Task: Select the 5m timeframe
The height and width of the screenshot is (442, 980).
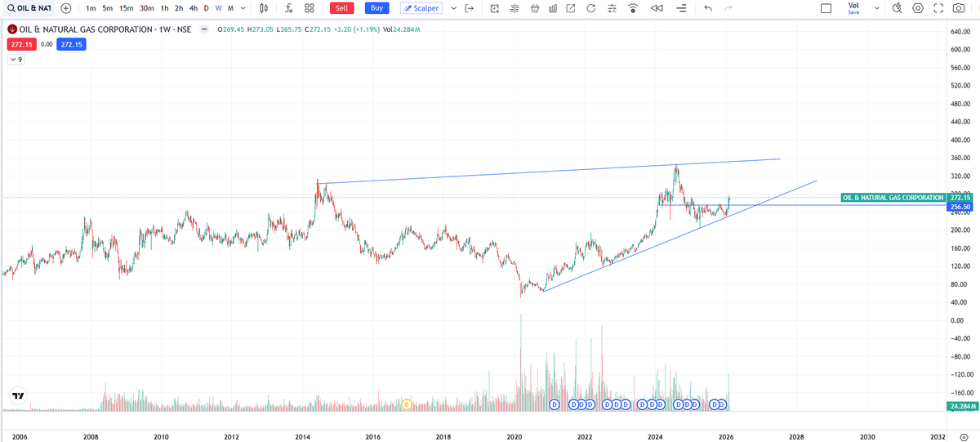Action: point(108,8)
